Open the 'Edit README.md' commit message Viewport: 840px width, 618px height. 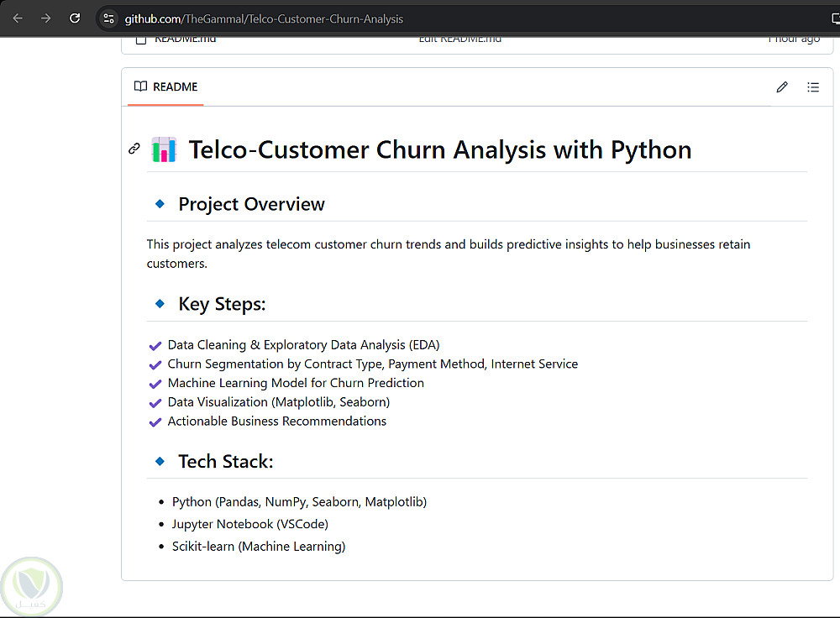(460, 39)
